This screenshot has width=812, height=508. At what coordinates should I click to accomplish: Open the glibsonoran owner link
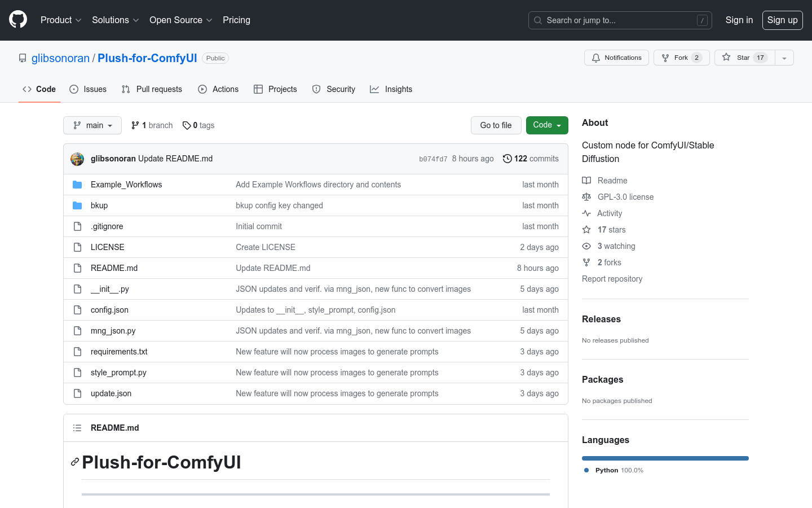click(60, 58)
